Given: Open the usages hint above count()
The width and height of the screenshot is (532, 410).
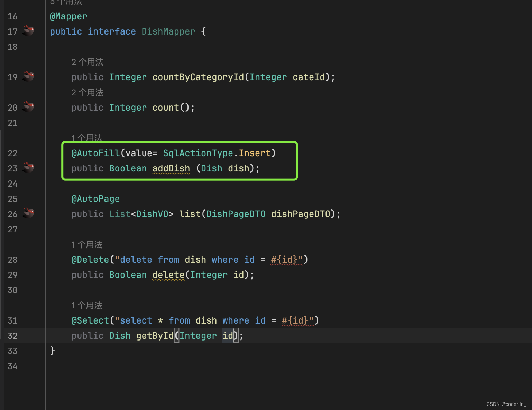Looking at the screenshot, I should (88, 93).
